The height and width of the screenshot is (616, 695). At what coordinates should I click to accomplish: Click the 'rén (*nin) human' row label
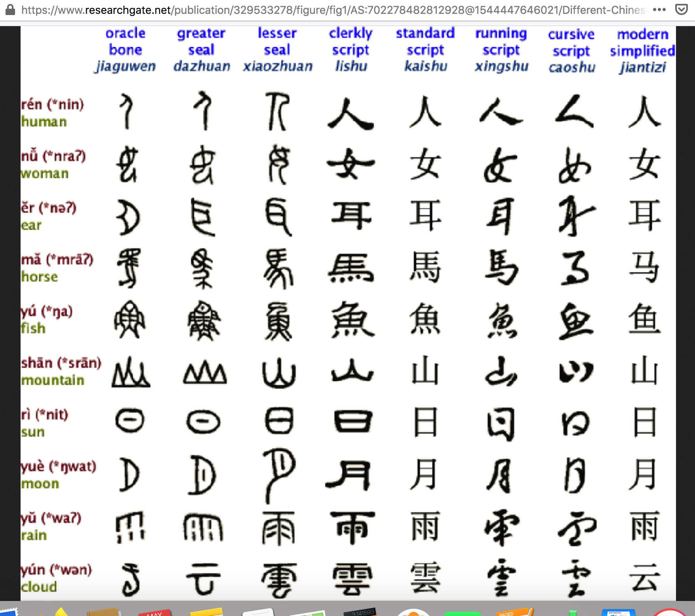[53, 113]
